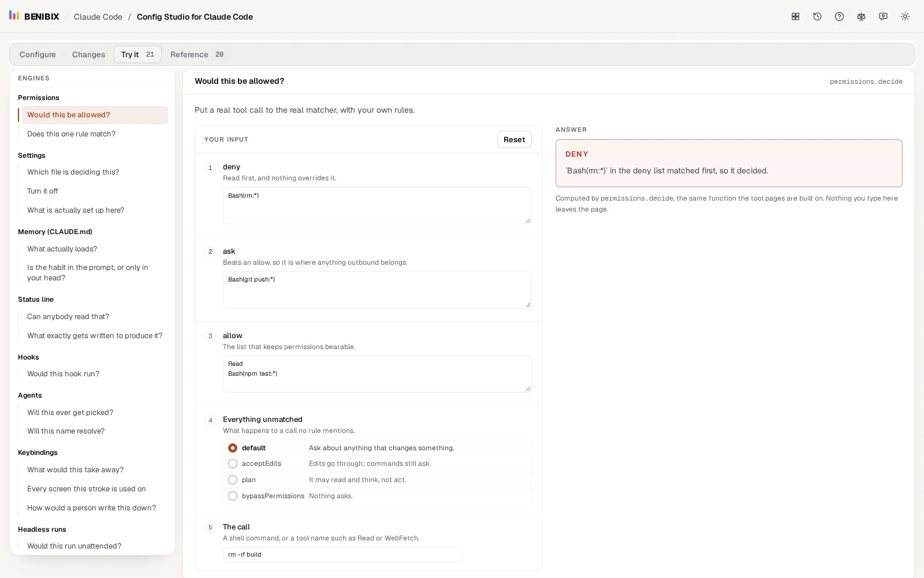Image resolution: width=924 pixels, height=578 pixels.
Task: Click inside the ask rules textarea
Action: [377, 290]
